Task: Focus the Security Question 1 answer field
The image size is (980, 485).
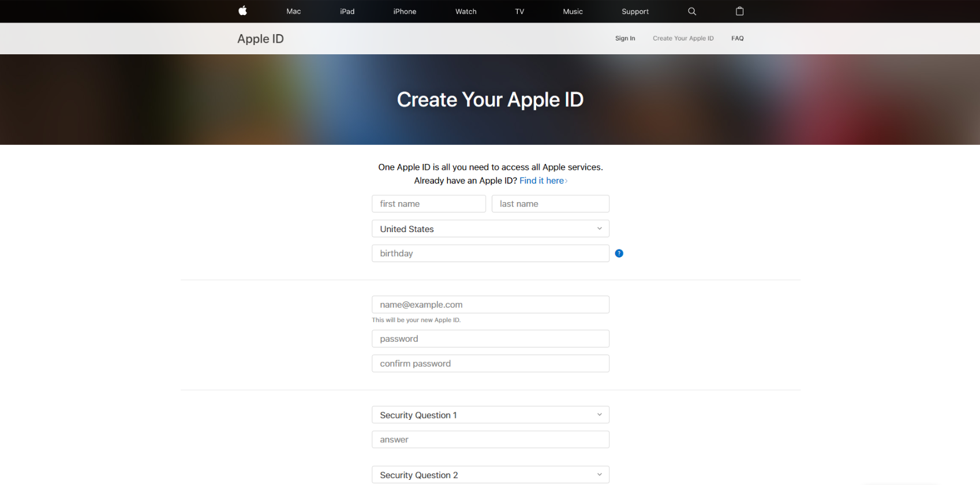Action: (491, 439)
